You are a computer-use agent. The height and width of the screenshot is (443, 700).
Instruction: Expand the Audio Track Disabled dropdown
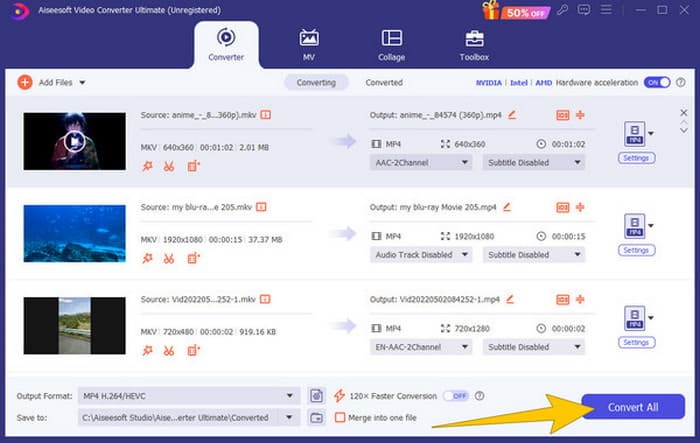pyautogui.click(x=420, y=254)
